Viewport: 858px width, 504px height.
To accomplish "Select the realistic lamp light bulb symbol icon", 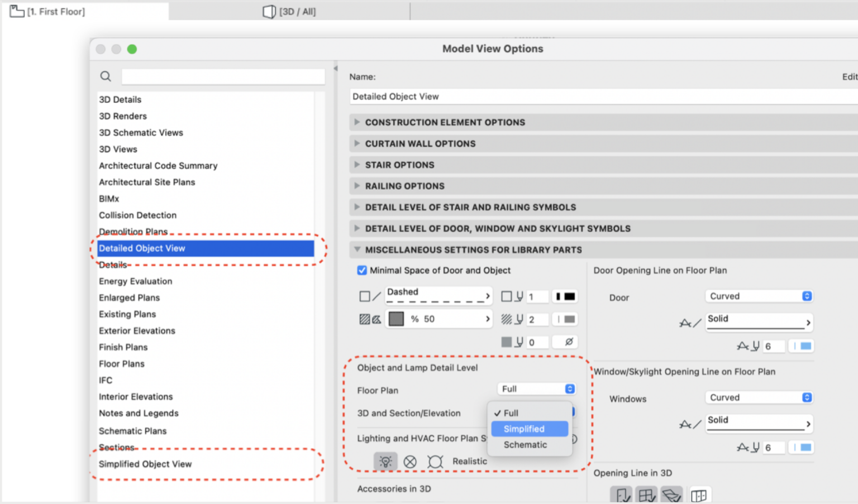I will click(x=385, y=462).
